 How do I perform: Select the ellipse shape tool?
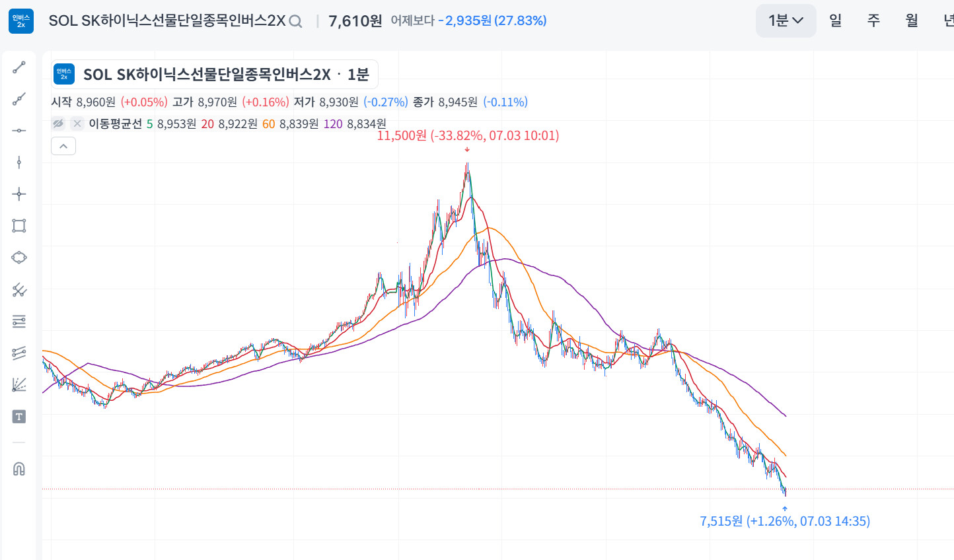[x=19, y=258]
